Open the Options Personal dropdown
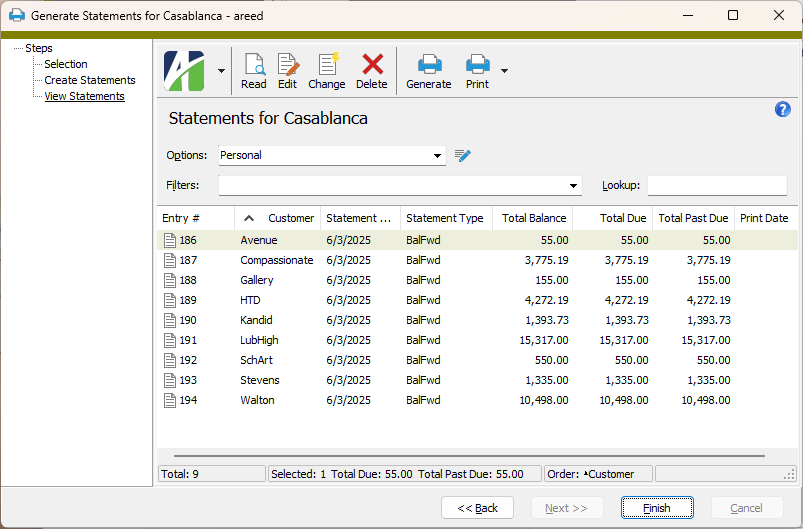 438,156
